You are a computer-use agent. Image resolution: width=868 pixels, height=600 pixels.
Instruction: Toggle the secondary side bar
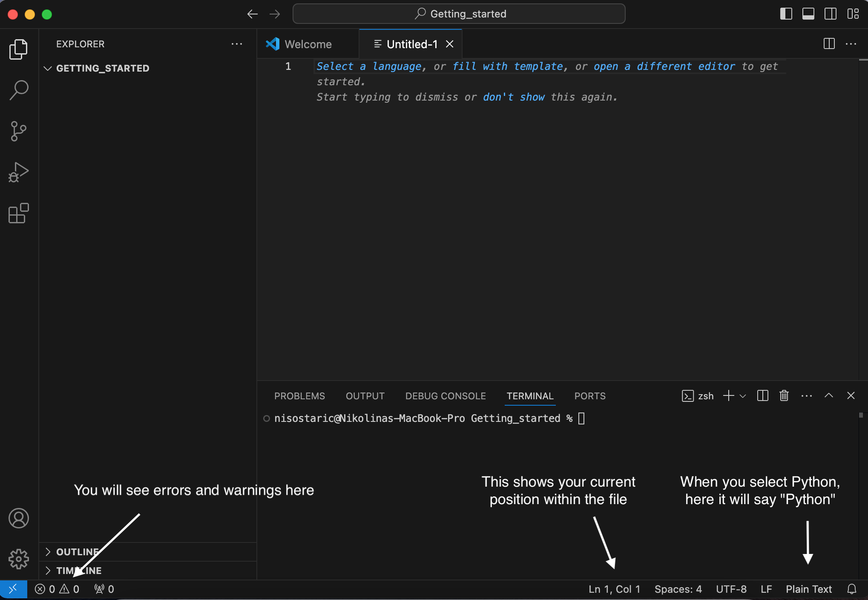(830, 14)
